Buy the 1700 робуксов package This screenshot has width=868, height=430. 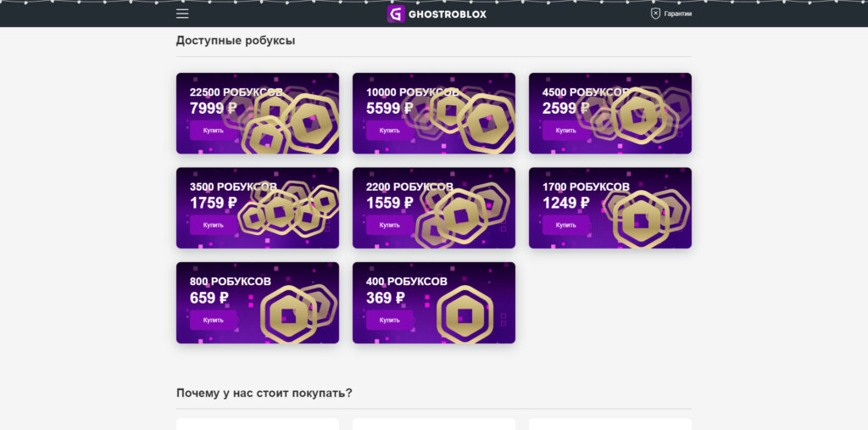click(x=566, y=226)
